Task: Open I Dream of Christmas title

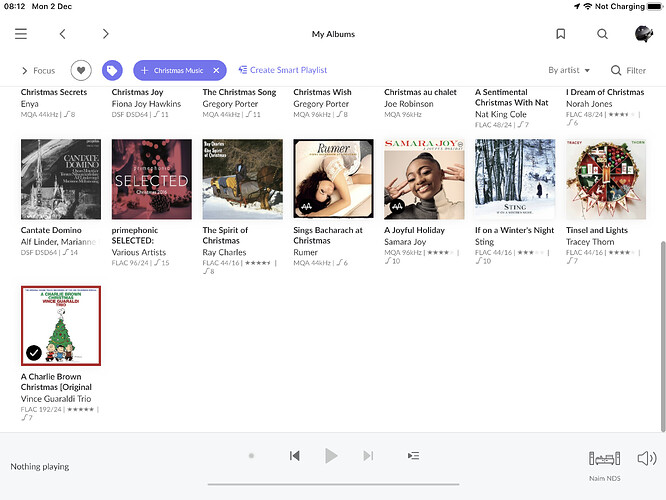Action: pos(605,92)
